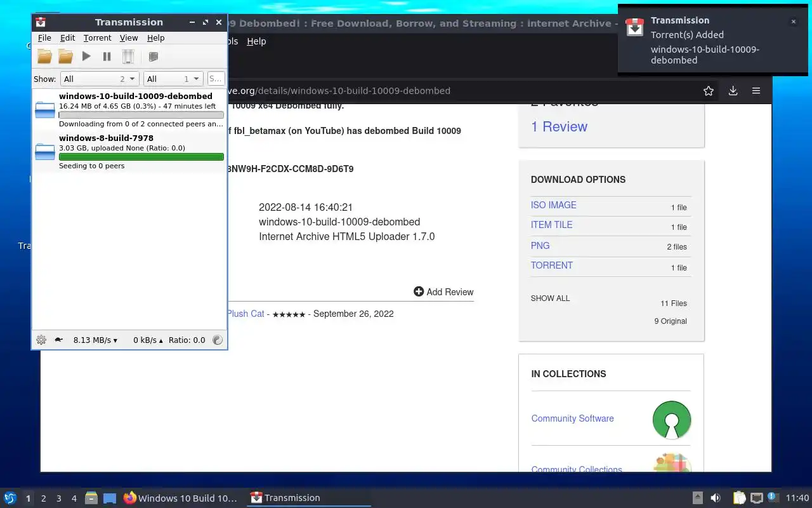Image resolution: width=812 pixels, height=508 pixels.
Task: Click folder icon of windows-8-build-7978 torrent
Action: (x=45, y=152)
